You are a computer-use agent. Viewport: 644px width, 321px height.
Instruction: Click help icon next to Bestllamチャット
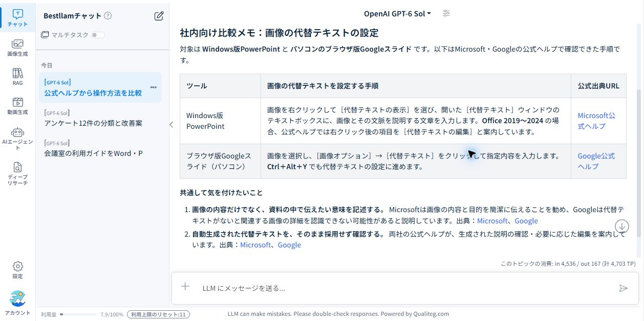(108, 16)
